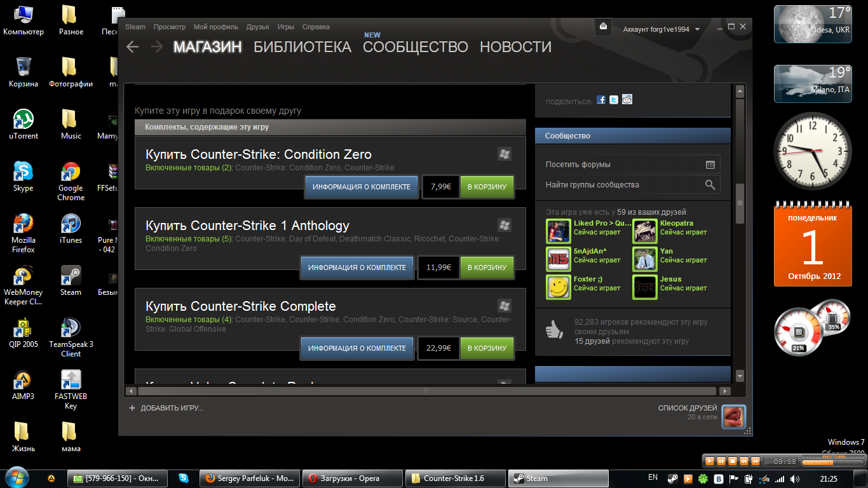Screen dimensions: 868x488
Task: Open the Игры menu
Action: [286, 27]
